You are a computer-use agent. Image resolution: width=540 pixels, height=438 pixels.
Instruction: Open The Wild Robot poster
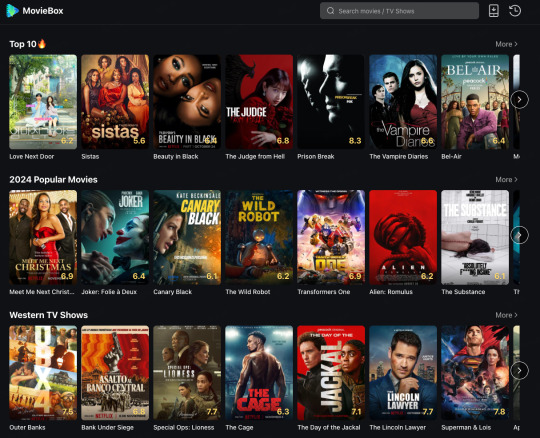tap(259, 237)
